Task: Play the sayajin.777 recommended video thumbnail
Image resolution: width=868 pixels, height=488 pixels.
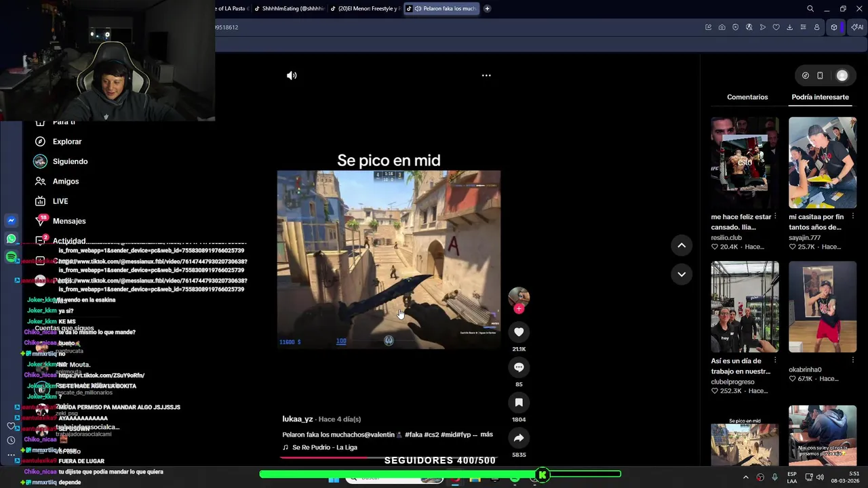Action: point(823,162)
